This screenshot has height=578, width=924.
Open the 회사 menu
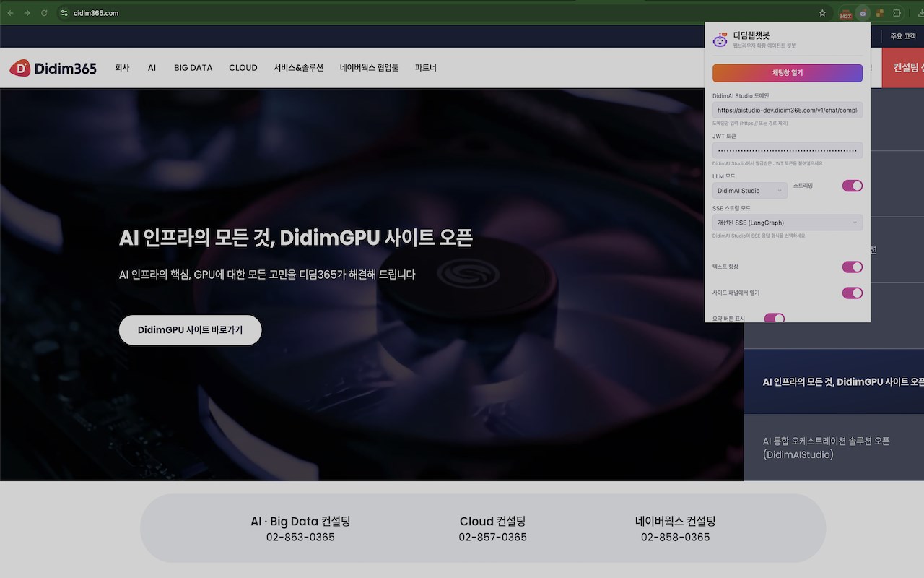click(x=122, y=68)
